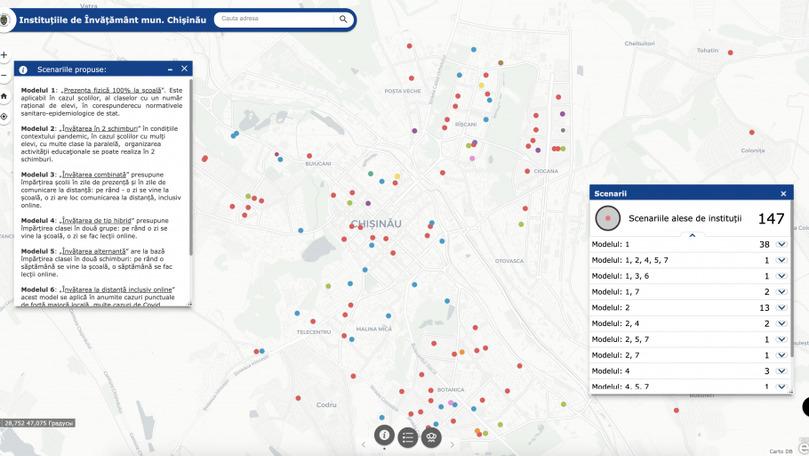Collapse the Scenarii list with up chevron
Screen dimensions: 809x456
(x=692, y=235)
